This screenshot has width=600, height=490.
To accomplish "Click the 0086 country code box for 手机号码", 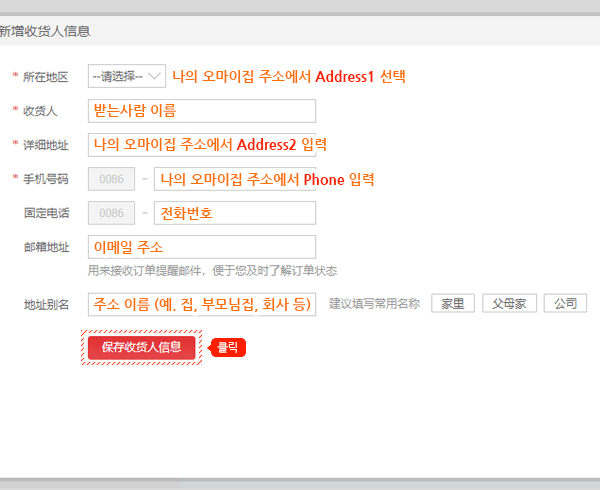I will click(112, 180).
